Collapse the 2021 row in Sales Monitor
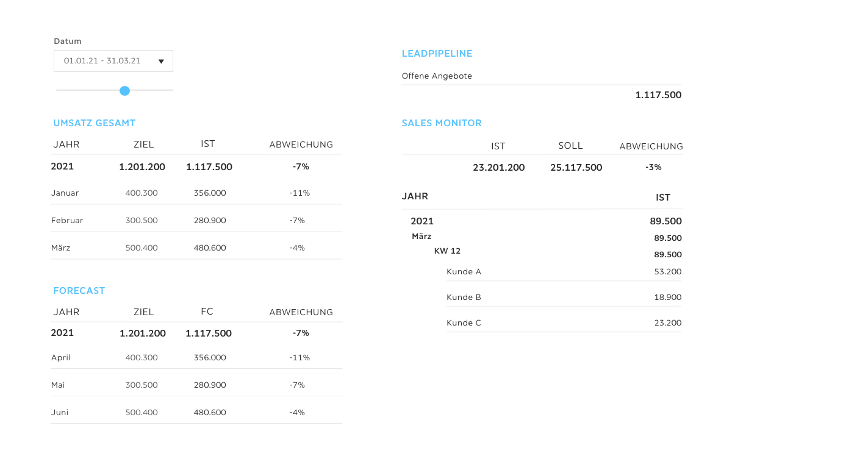 [x=422, y=221]
